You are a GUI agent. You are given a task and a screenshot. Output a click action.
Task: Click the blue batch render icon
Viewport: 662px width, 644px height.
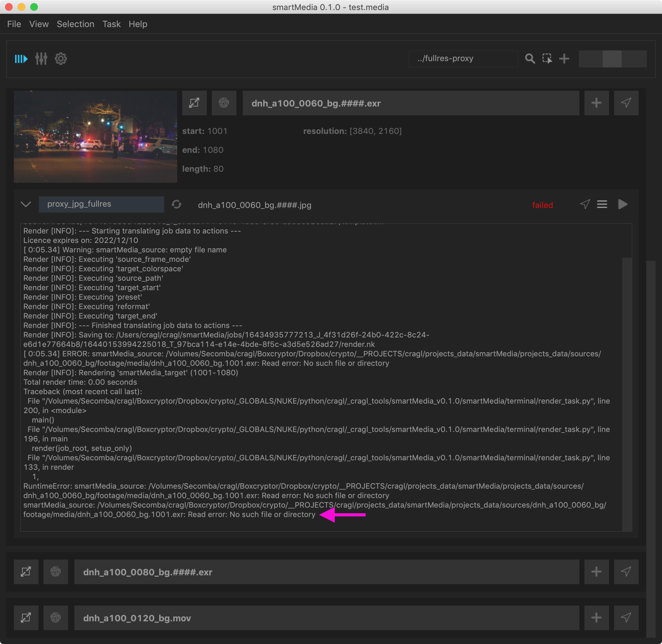[x=21, y=59]
